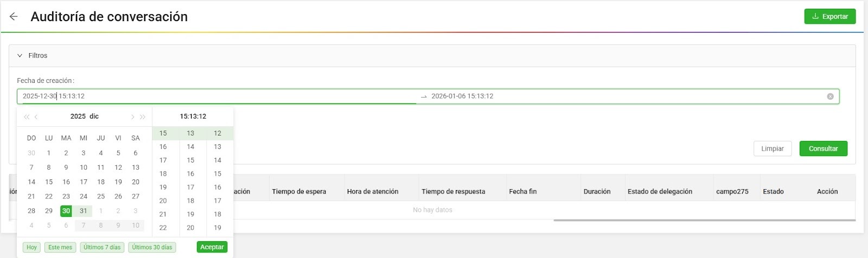Choose the Últimos 7 días preset

pyautogui.click(x=102, y=247)
